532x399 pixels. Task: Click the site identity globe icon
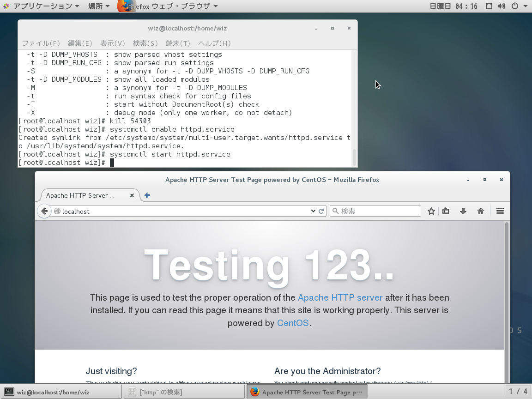(57, 211)
